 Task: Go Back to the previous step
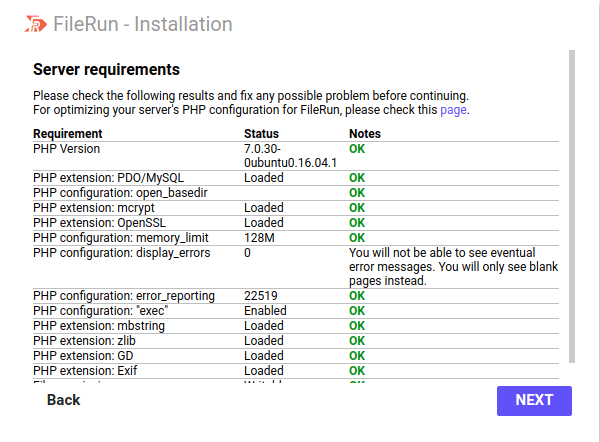coord(64,400)
